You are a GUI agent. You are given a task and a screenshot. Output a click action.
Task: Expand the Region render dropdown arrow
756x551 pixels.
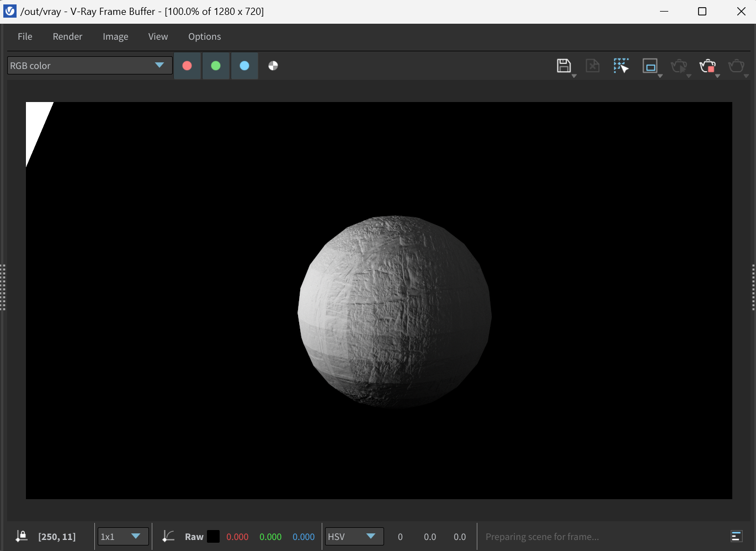click(x=661, y=76)
